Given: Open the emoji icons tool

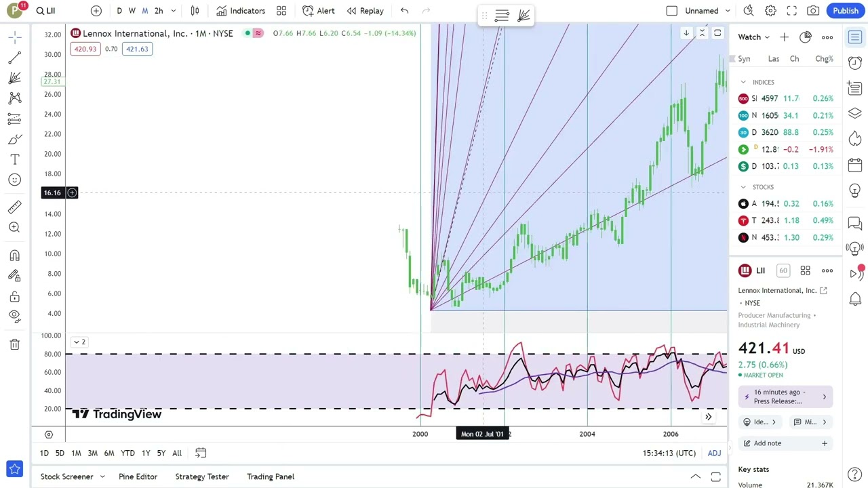Looking at the screenshot, I should 15,180.
